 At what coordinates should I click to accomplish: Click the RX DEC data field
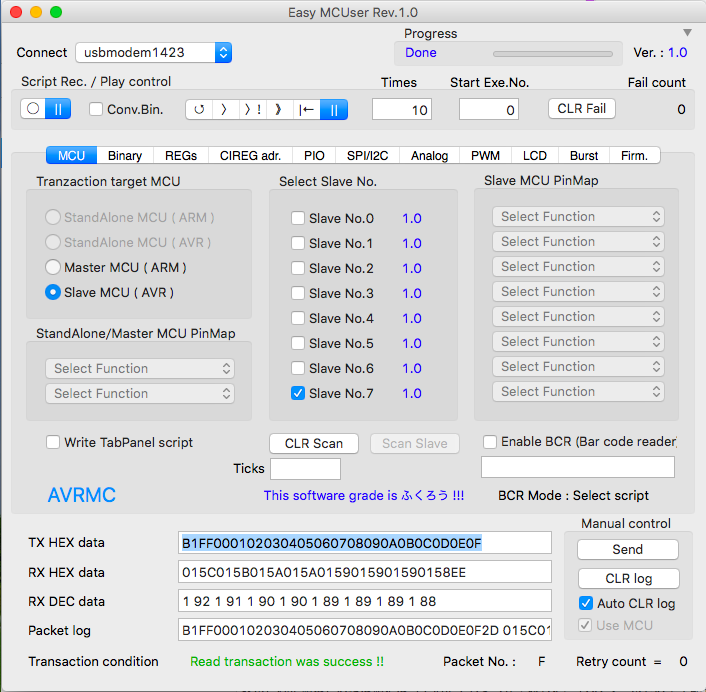pyautogui.click(x=365, y=601)
